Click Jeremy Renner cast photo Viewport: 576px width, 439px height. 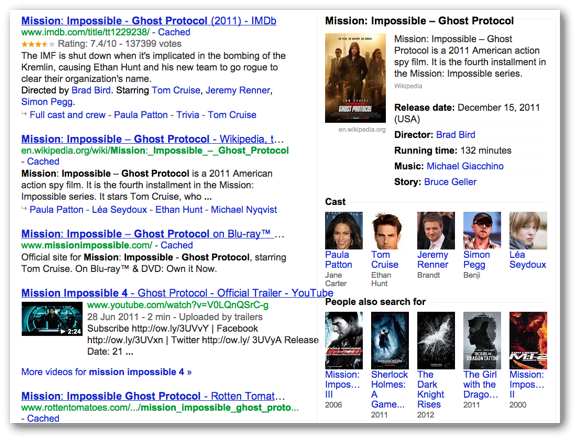click(x=436, y=230)
